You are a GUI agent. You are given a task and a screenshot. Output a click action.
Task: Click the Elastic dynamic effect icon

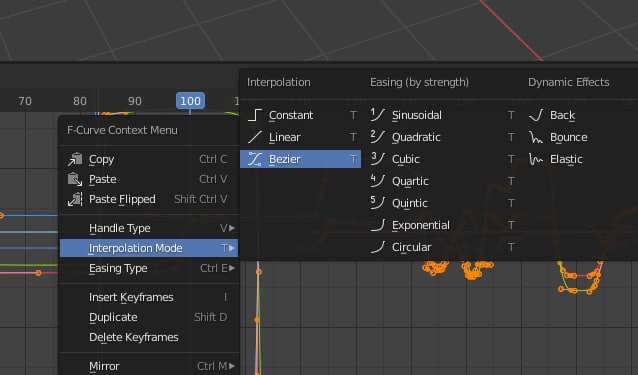(x=536, y=159)
